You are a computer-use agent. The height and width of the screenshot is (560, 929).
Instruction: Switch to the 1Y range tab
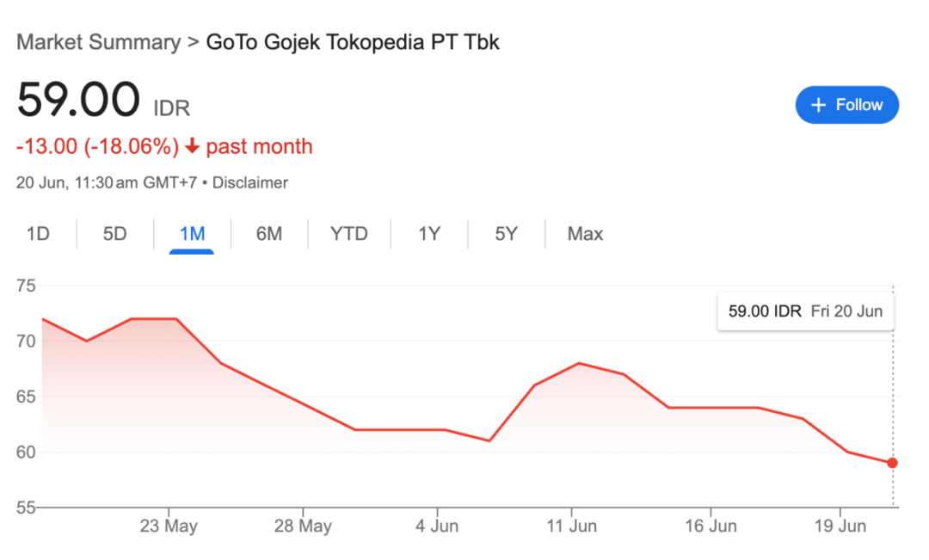pyautogui.click(x=429, y=234)
